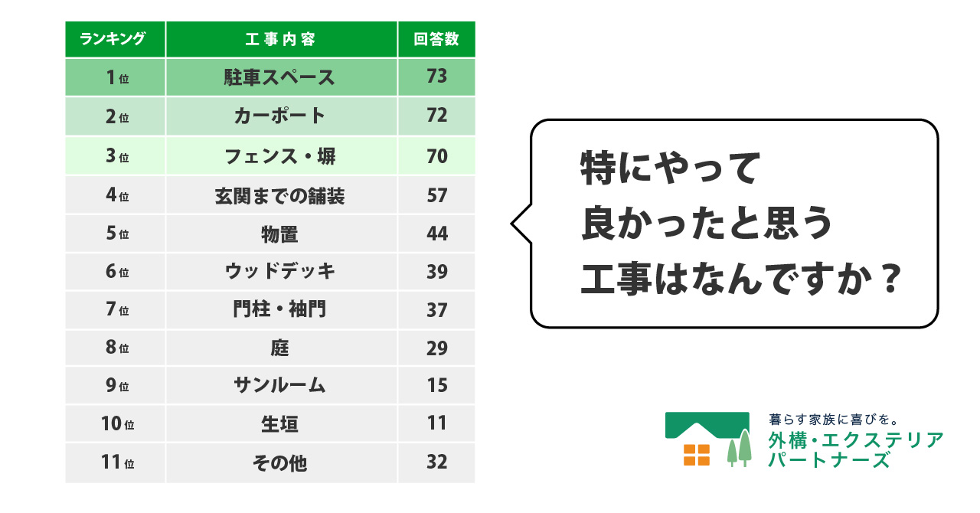Click the 門柱・袖門 cell
980x513 pixels.
[x=281, y=310]
